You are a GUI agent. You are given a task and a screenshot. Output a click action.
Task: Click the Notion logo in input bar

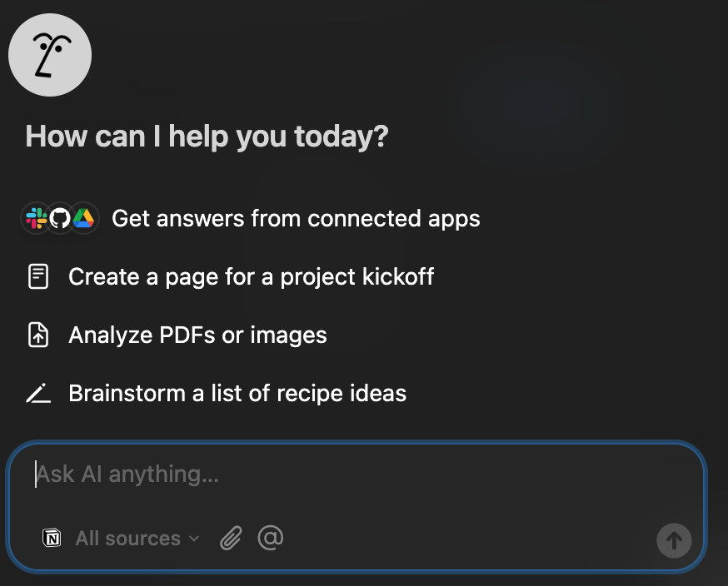52,539
